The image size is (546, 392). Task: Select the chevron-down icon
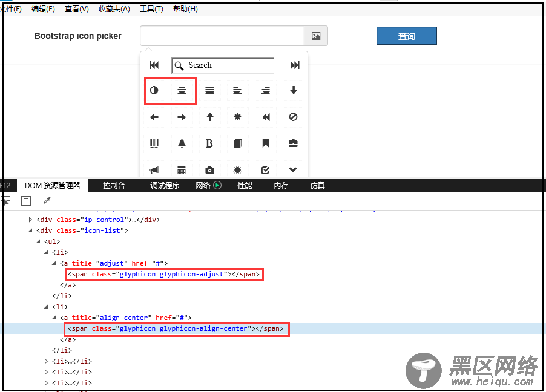pyautogui.click(x=293, y=169)
